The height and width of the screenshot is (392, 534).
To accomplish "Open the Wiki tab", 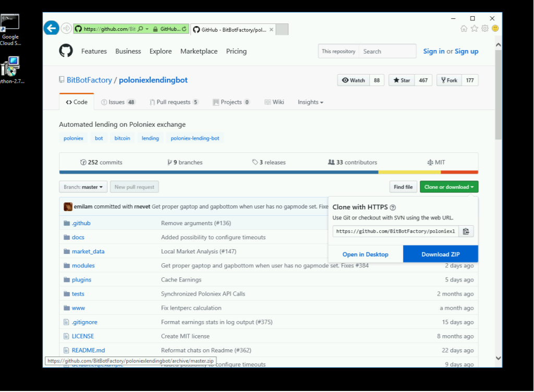I will click(x=274, y=102).
